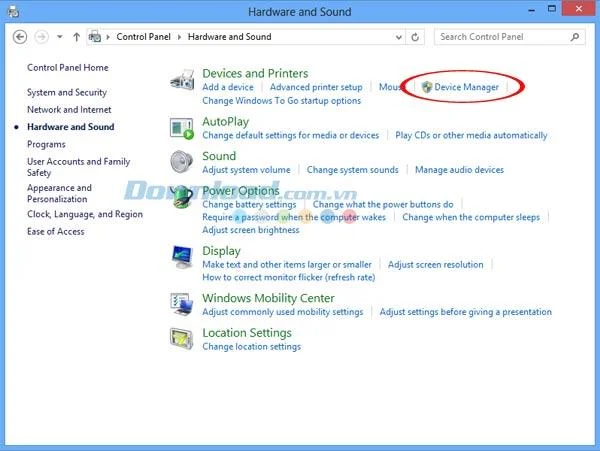This screenshot has width=600, height=451.
Task: Click Change when the computer sleeps
Action: coord(471,217)
